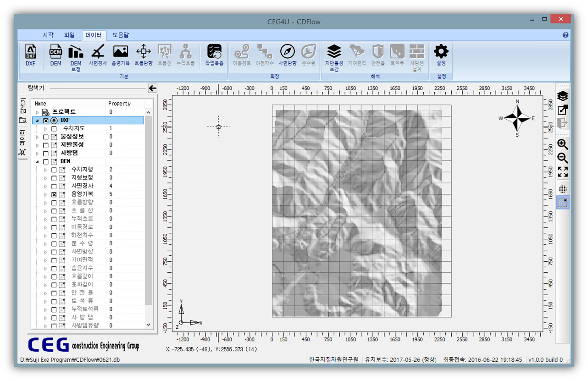Click the Name column header
The width and height of the screenshot is (588, 381).
coord(68,104)
